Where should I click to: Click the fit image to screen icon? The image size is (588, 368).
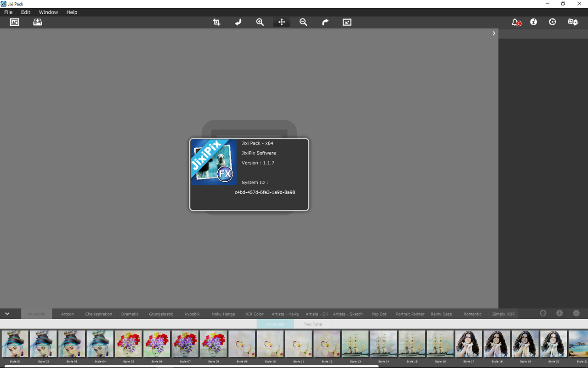tap(347, 22)
